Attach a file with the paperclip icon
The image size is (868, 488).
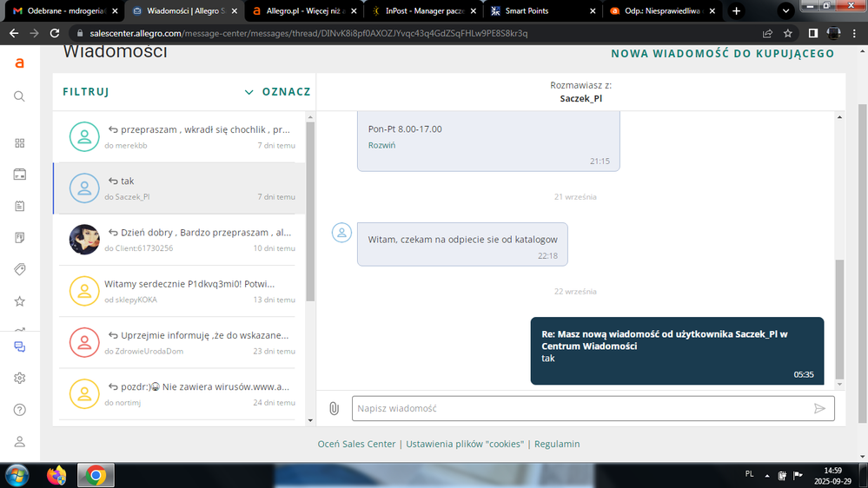(334, 408)
